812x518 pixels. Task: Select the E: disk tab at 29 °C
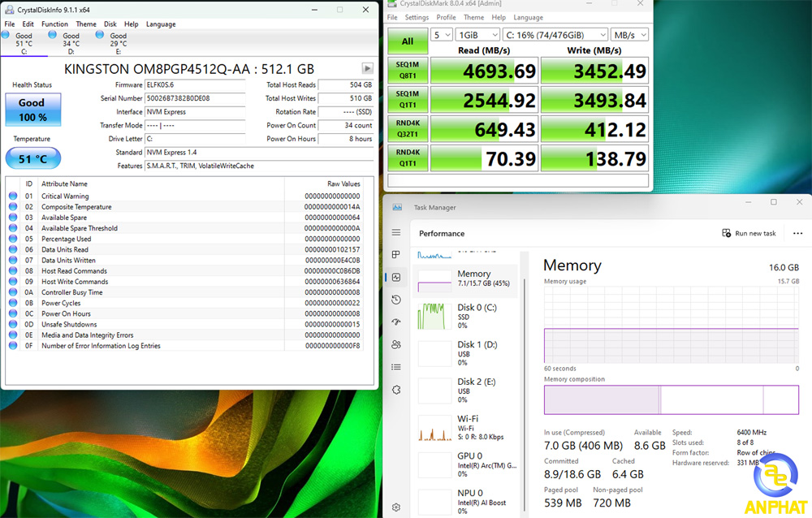point(118,43)
